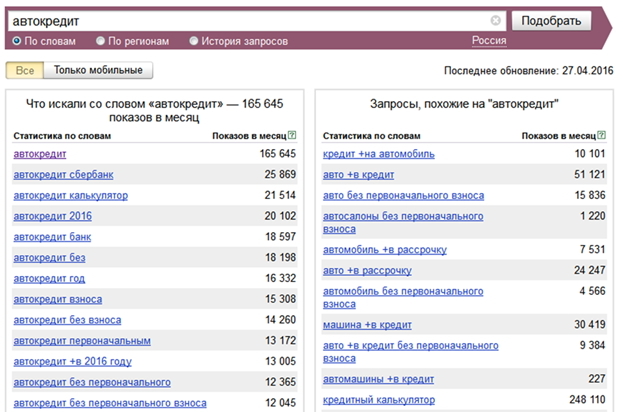The width and height of the screenshot is (623, 412).
Task: Open 'автомобиль без первоначального взноса' link
Action: pyautogui.click(x=403, y=298)
